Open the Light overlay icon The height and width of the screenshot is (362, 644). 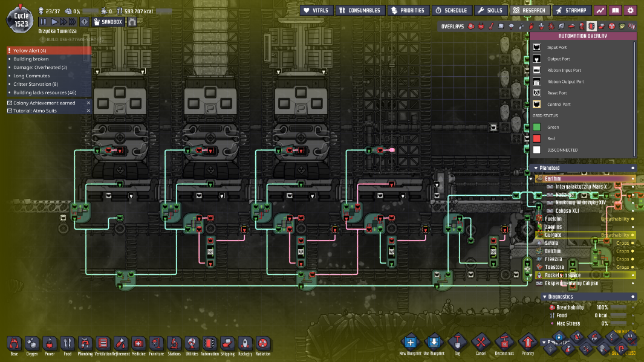point(512,26)
